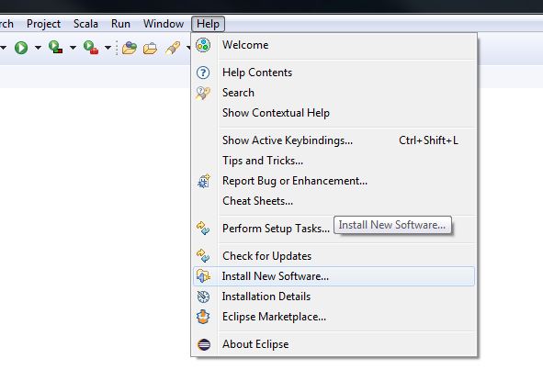Click the Welcome menu icon
The height and width of the screenshot is (392, 543).
tap(203, 45)
